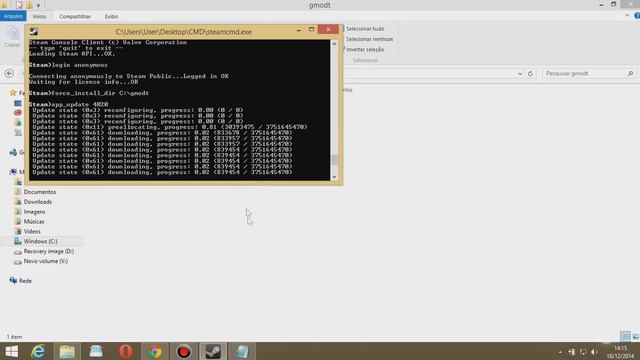This screenshot has width=640, height=360.
Task: Close the steamcmd console window
Action: 328,29
